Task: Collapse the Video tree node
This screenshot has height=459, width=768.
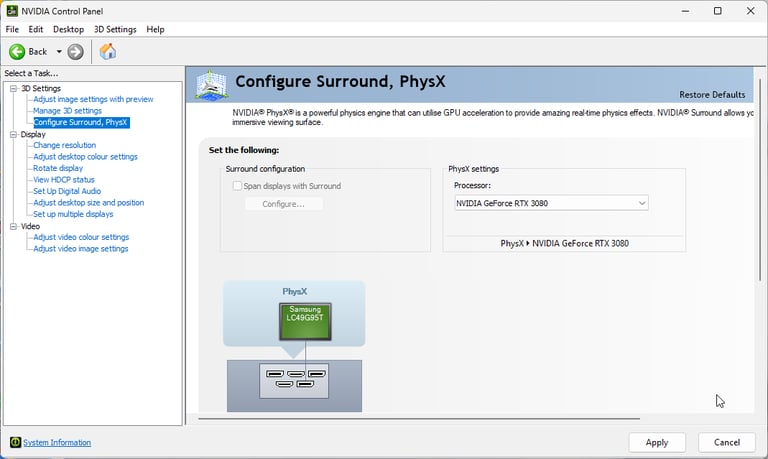Action: (x=14, y=226)
